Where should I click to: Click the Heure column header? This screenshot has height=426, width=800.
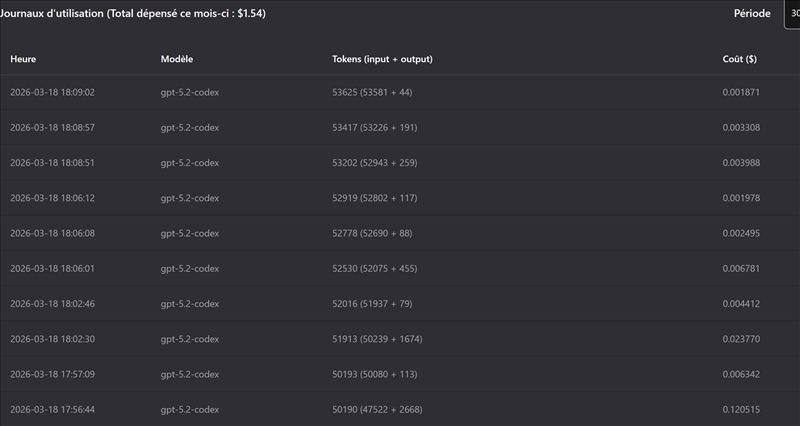[x=23, y=59]
